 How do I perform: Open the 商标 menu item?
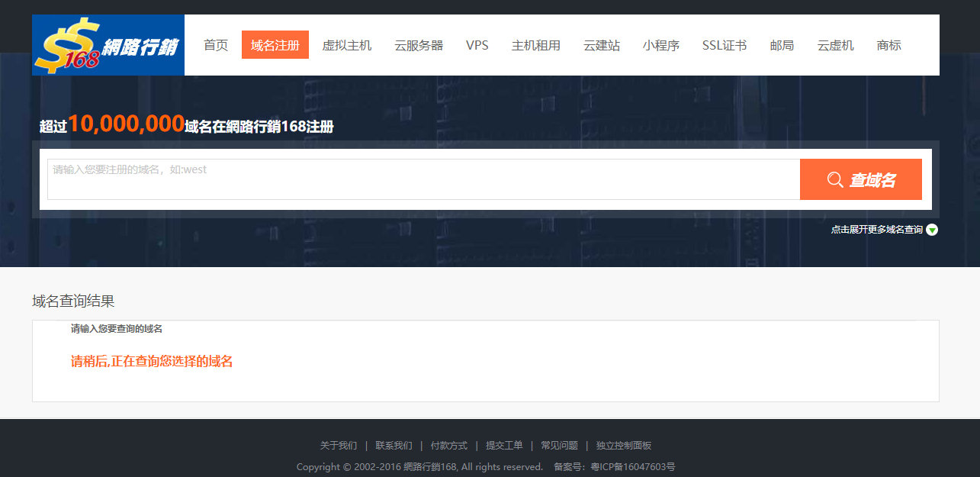pos(889,45)
